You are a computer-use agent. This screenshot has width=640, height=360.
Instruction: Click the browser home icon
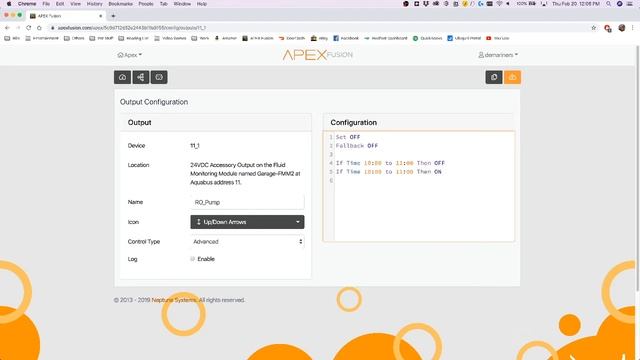point(39,28)
